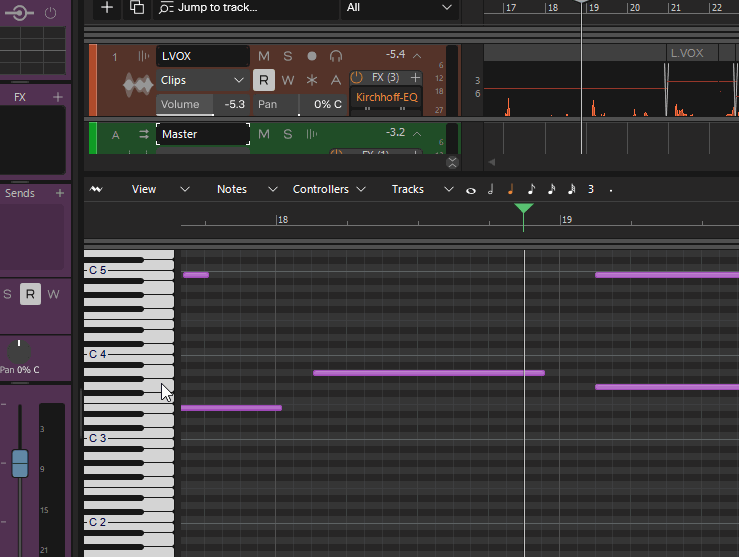Viewport: 739px width, 557px height.
Task: Click the A automation lanes button on LVOX
Action: click(336, 80)
